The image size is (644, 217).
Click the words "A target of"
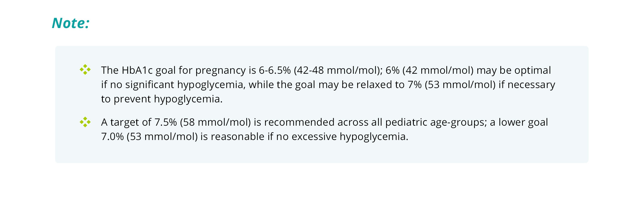(126, 122)
